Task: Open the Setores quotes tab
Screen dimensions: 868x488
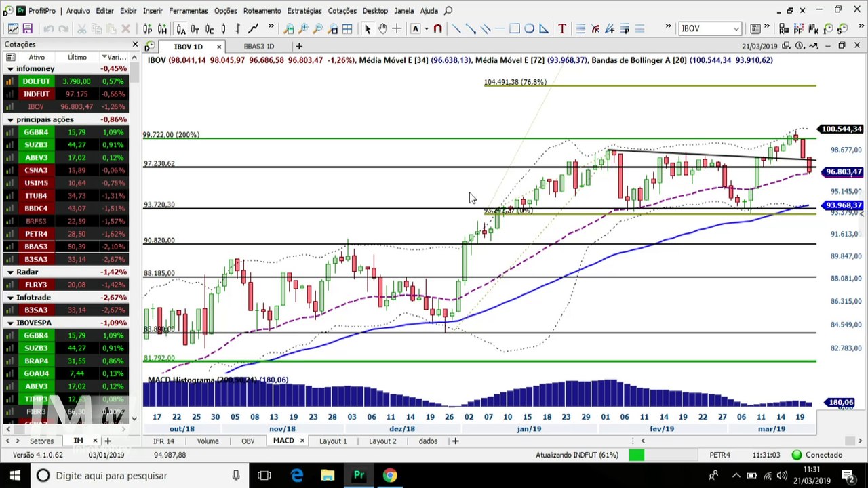Action: click(x=41, y=441)
